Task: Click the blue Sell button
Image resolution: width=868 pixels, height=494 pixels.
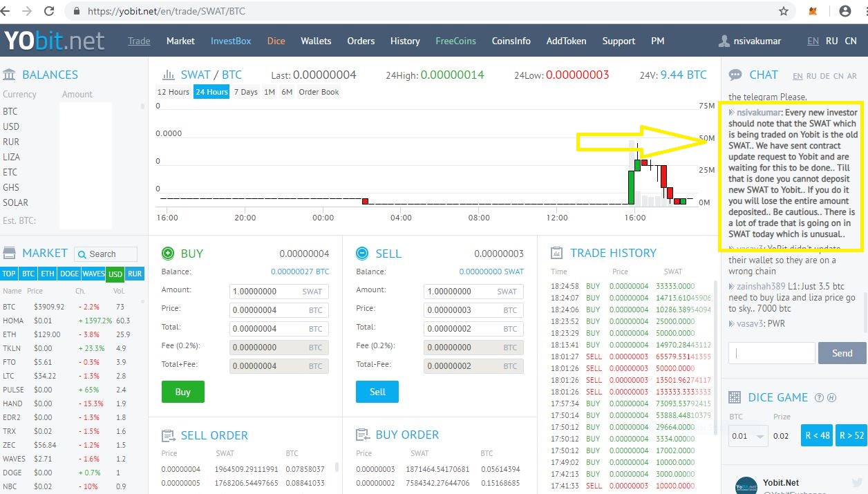Action: click(x=377, y=392)
